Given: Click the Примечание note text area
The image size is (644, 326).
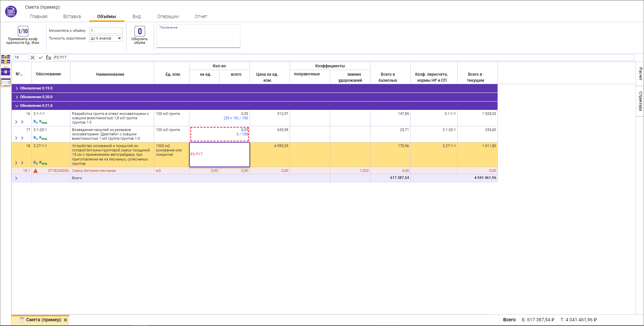Looking at the screenshot, I should (198, 36).
